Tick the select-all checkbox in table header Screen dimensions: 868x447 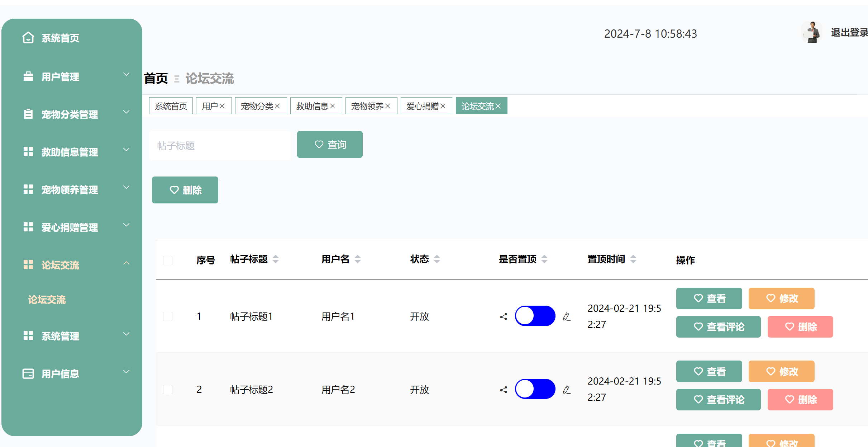[x=168, y=260]
